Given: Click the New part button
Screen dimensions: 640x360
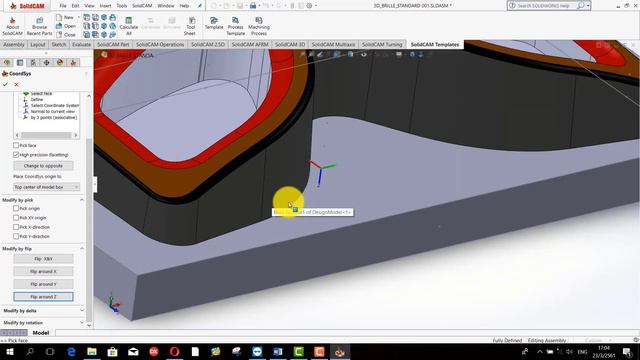Looking at the screenshot, I should pyautogui.click(x=65, y=18).
